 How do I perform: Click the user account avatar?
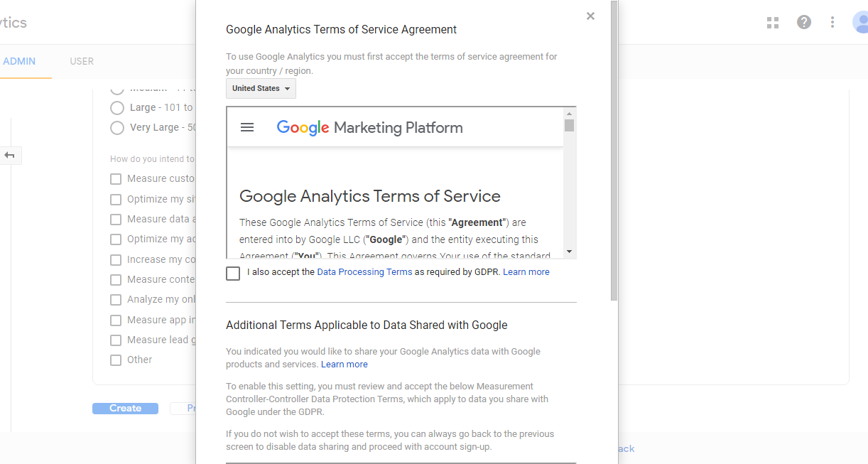pos(861,22)
